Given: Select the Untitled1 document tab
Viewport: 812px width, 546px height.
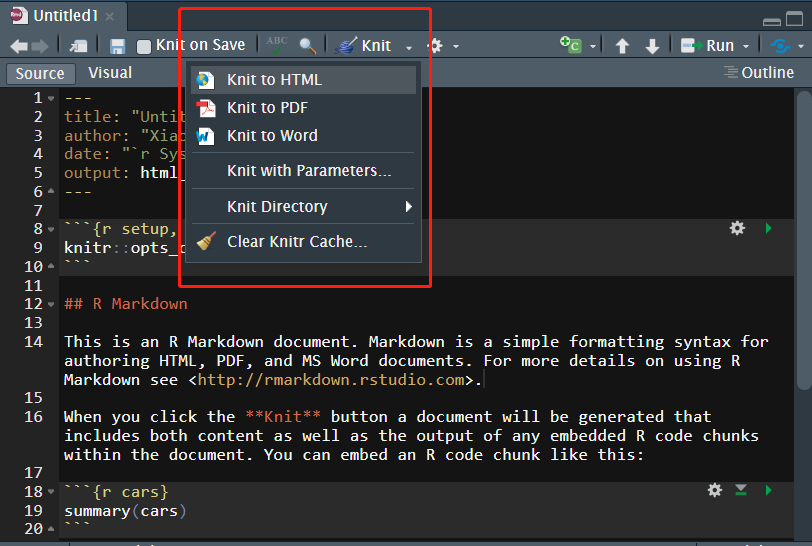Looking at the screenshot, I should click(x=65, y=16).
